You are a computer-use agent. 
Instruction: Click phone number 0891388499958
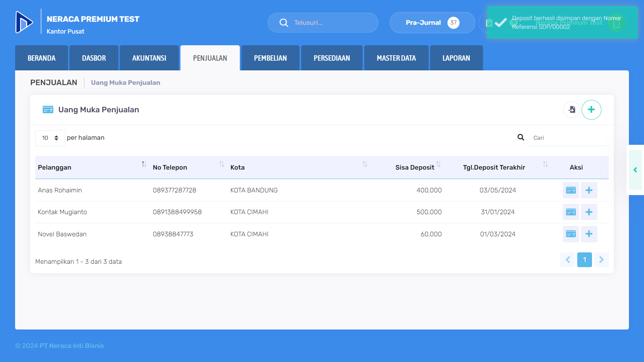point(177,212)
